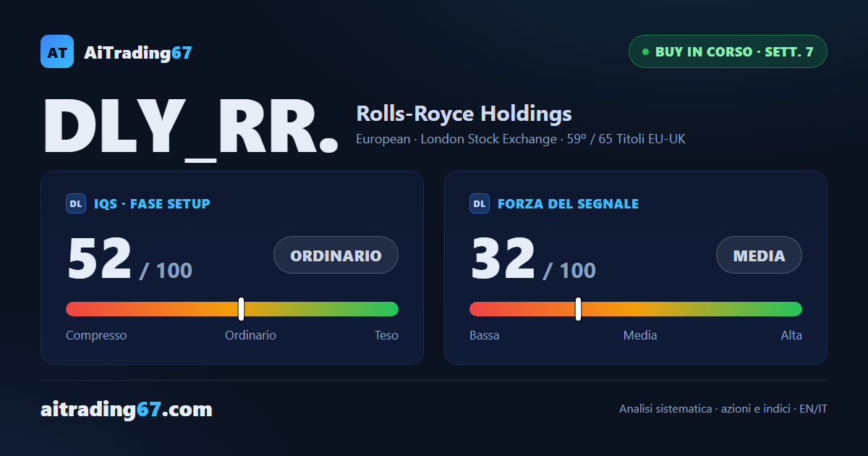Click the DL icon beside IQS · FASE SETUP
Viewport: 868px width, 456px height.
[x=76, y=204]
